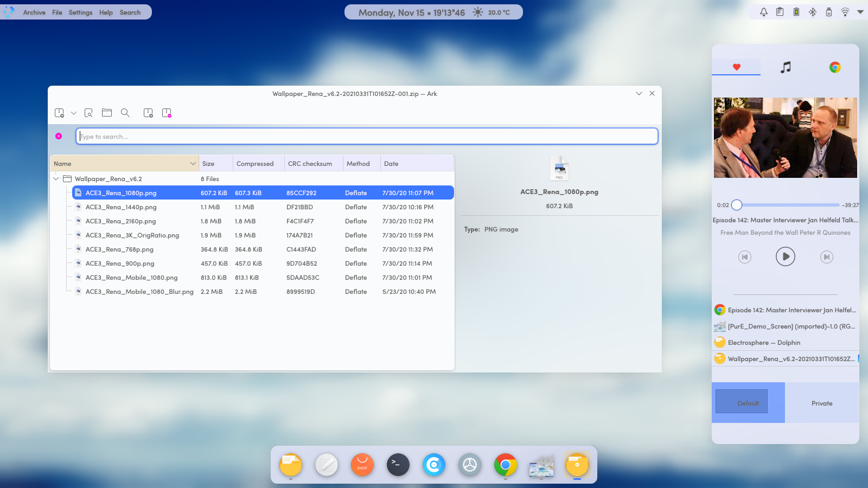
Task: Open the notifications bell icon
Action: point(764,12)
